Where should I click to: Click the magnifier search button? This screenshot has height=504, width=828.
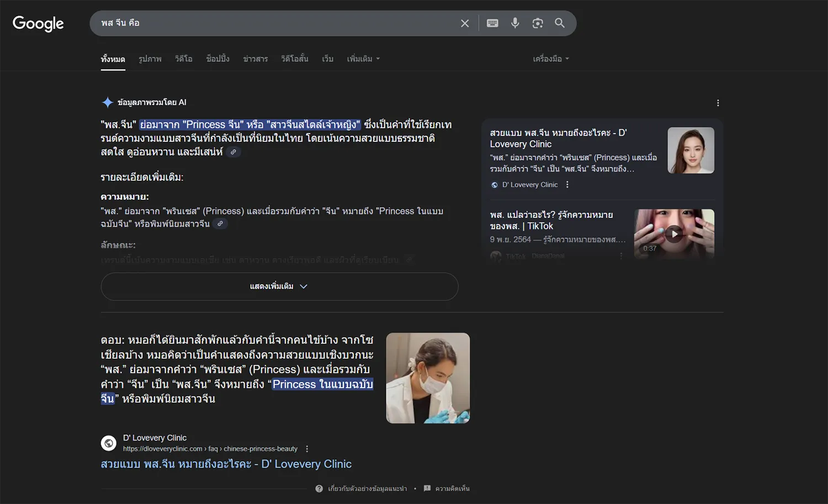click(560, 23)
